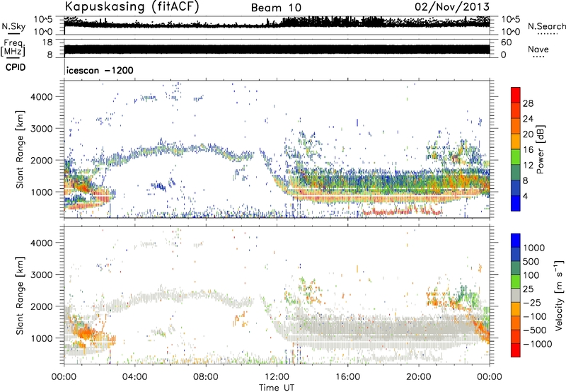Click the '20:00' time axis label
Image resolution: width=566 pixels, height=392 pixels.
(418, 377)
